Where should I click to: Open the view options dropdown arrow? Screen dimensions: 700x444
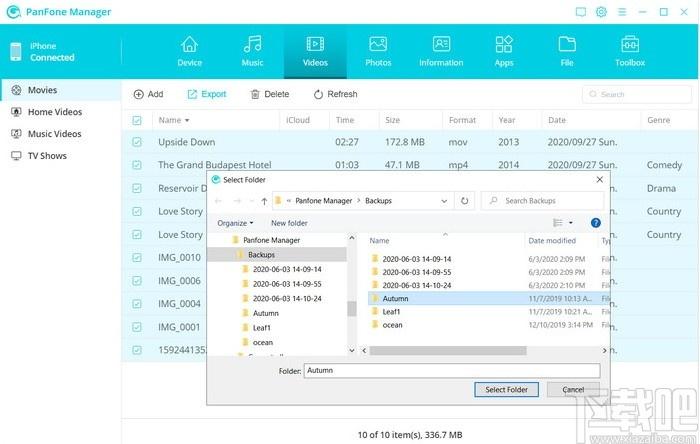[x=571, y=223]
